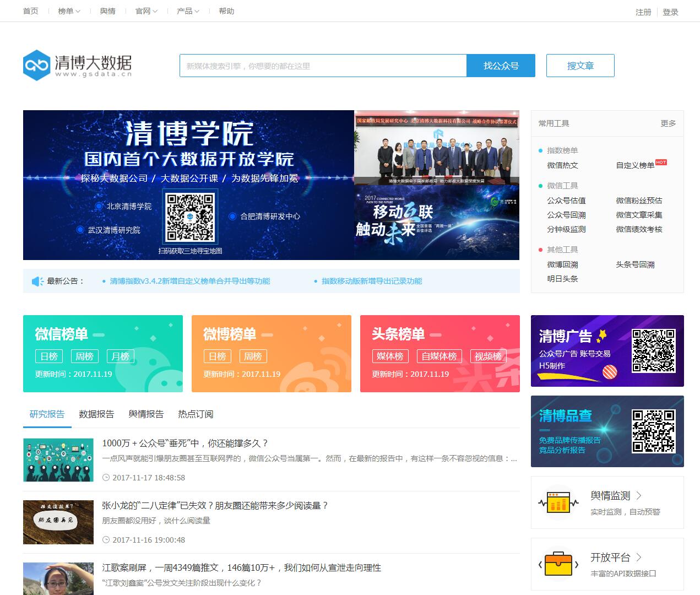This screenshot has width=700, height=595.
Task: Click the HOT badge next to 自定义榜单
Action: 661,163
